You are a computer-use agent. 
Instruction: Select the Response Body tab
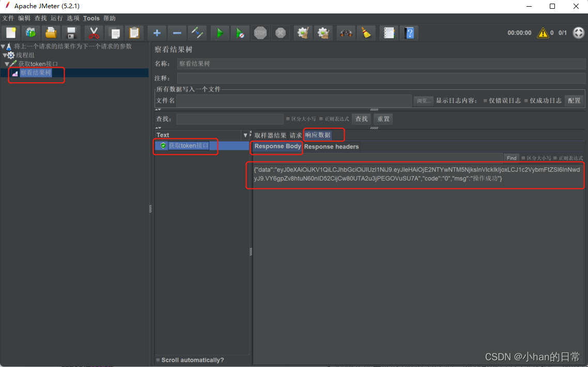[277, 147]
